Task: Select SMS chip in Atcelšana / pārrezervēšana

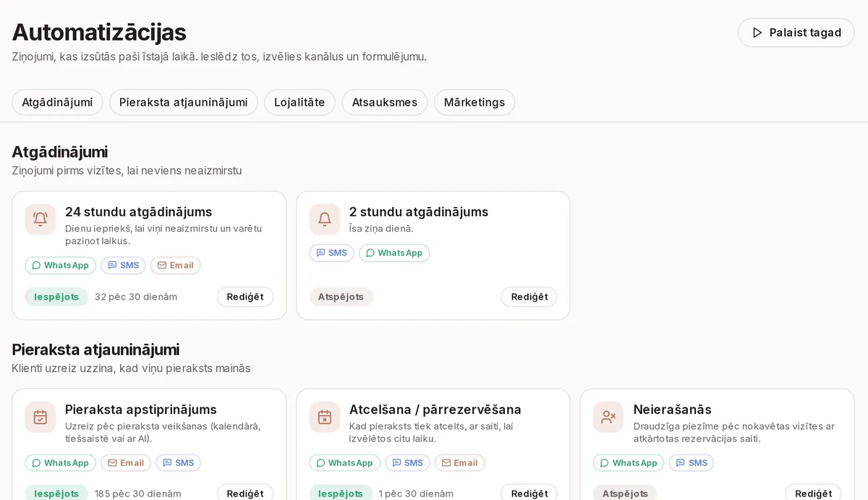Action: 407,463
